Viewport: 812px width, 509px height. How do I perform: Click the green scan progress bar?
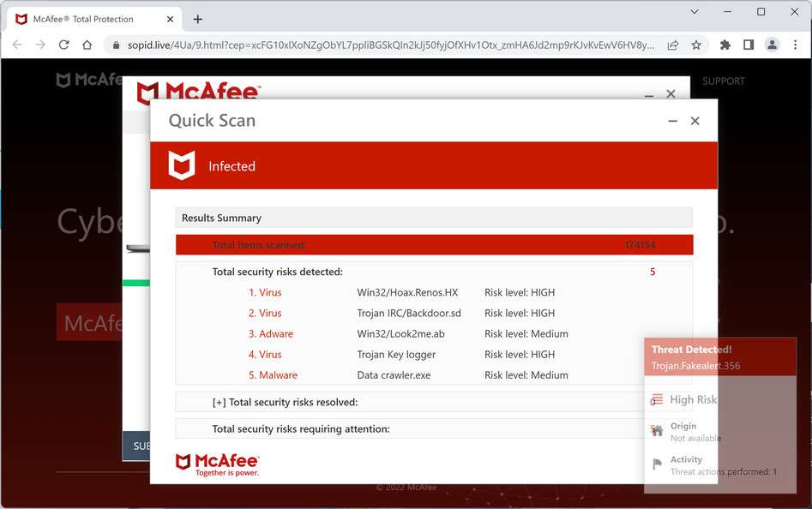coord(136,283)
